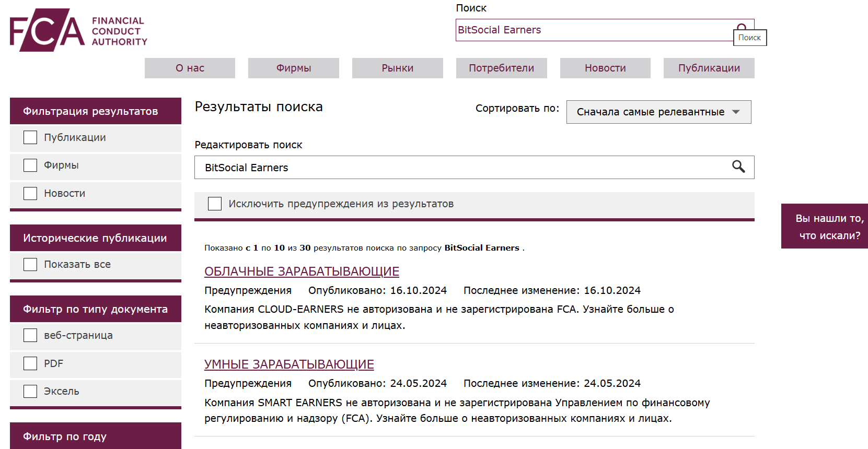Tick the Фирмы filter checkbox
The width and height of the screenshot is (868, 449).
(30, 166)
